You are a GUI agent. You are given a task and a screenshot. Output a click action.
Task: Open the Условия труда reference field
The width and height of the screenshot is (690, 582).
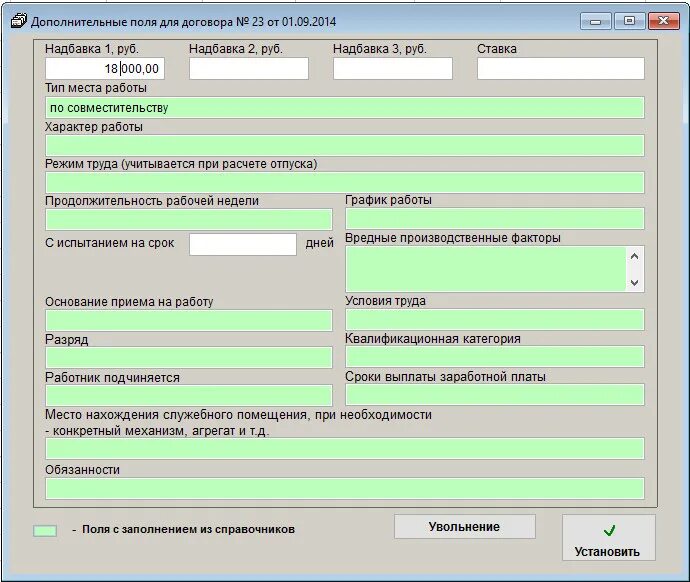(495, 320)
